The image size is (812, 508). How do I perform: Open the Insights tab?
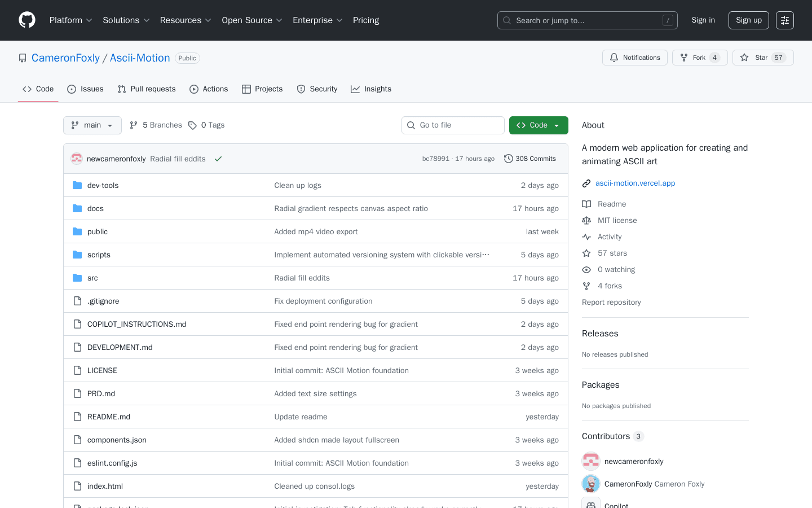(x=371, y=89)
